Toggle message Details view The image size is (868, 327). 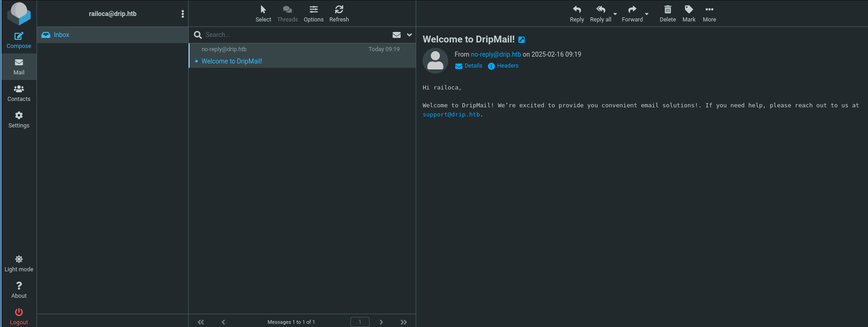click(469, 66)
